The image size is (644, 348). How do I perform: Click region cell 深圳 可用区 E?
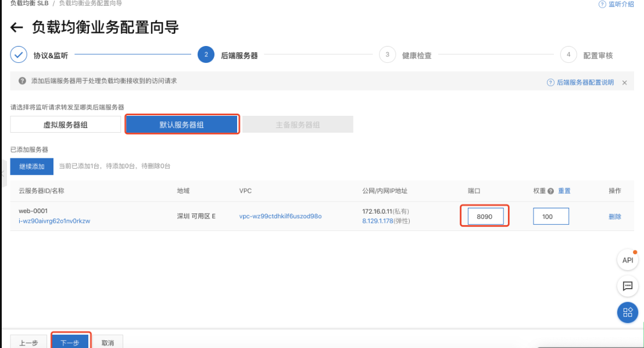coord(196,216)
